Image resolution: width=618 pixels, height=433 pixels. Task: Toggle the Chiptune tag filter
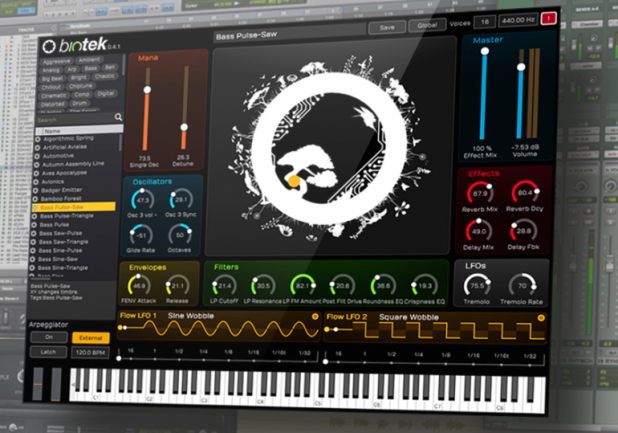(80, 86)
